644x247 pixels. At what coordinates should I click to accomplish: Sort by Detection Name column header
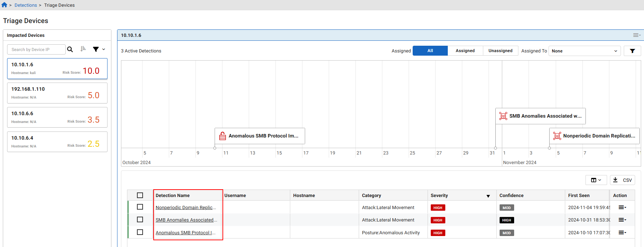172,196
